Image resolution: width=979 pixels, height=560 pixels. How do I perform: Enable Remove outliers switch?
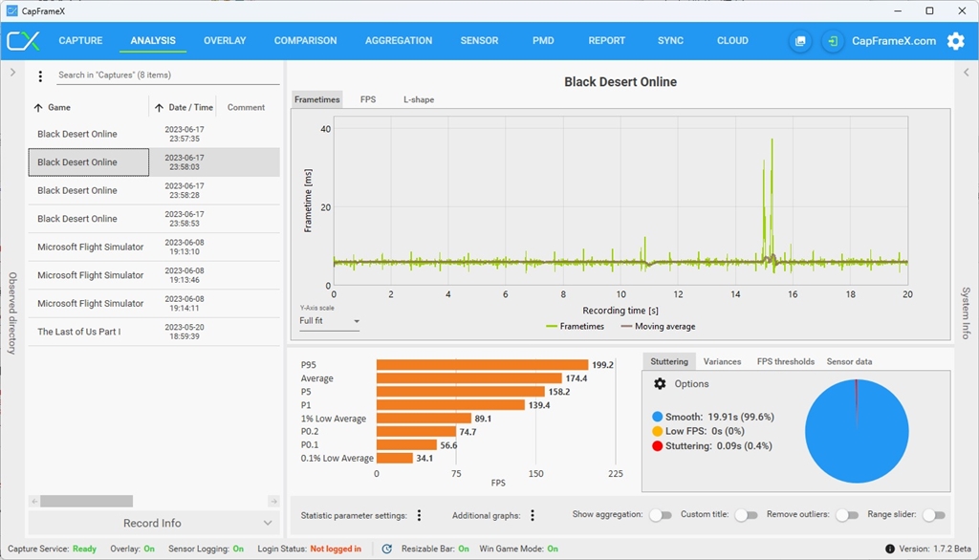pyautogui.click(x=847, y=515)
